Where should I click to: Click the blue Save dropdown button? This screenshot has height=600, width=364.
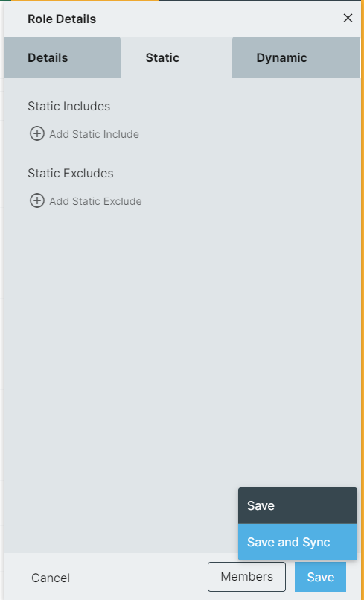pos(320,577)
